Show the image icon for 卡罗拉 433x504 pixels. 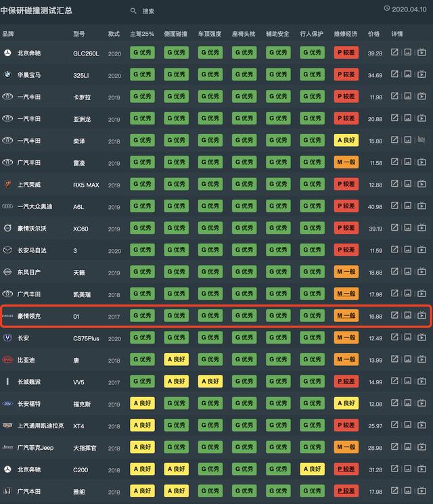(x=407, y=96)
